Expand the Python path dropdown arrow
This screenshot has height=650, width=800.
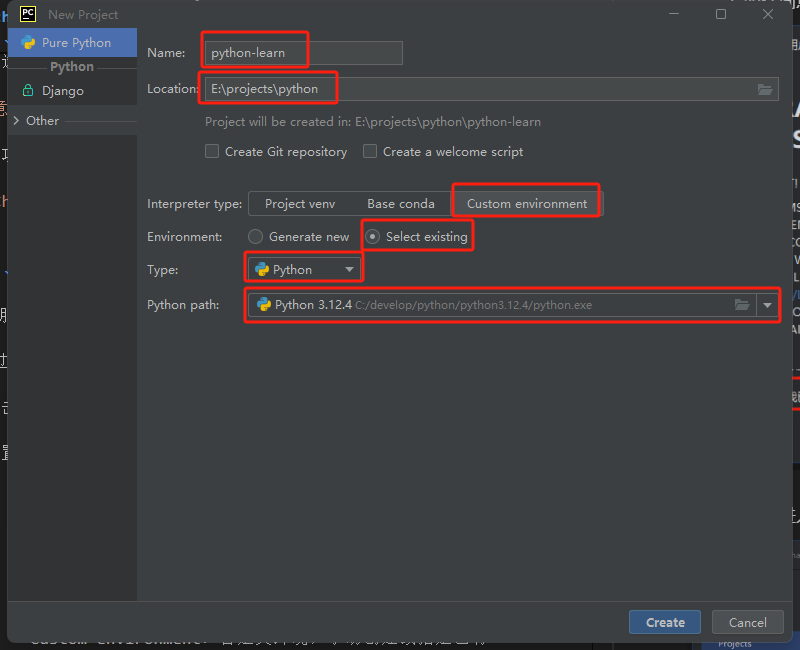click(767, 305)
